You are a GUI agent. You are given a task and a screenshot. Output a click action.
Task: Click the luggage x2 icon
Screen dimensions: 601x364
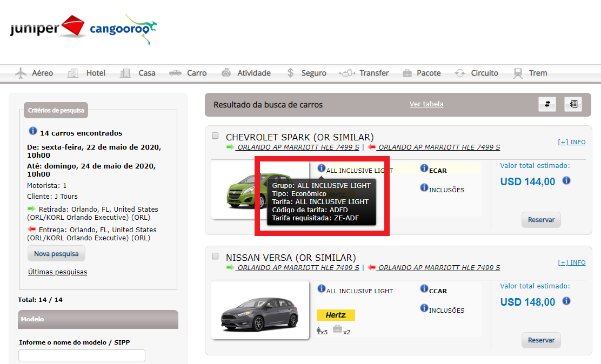click(337, 329)
